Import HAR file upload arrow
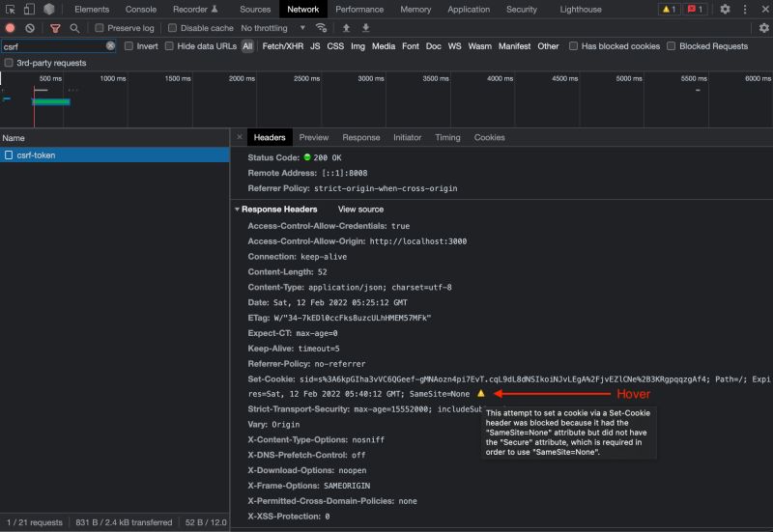 (x=346, y=28)
